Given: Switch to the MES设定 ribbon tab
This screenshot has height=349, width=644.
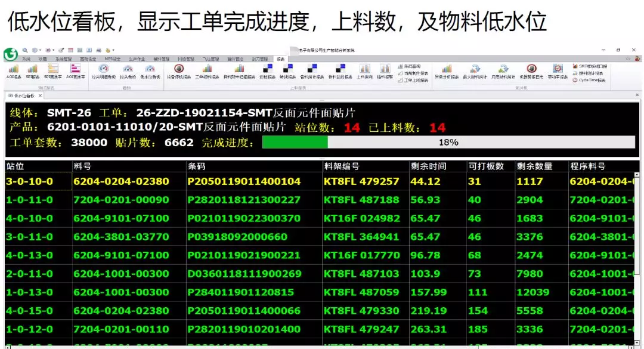Looking at the screenshot, I should [112, 59].
